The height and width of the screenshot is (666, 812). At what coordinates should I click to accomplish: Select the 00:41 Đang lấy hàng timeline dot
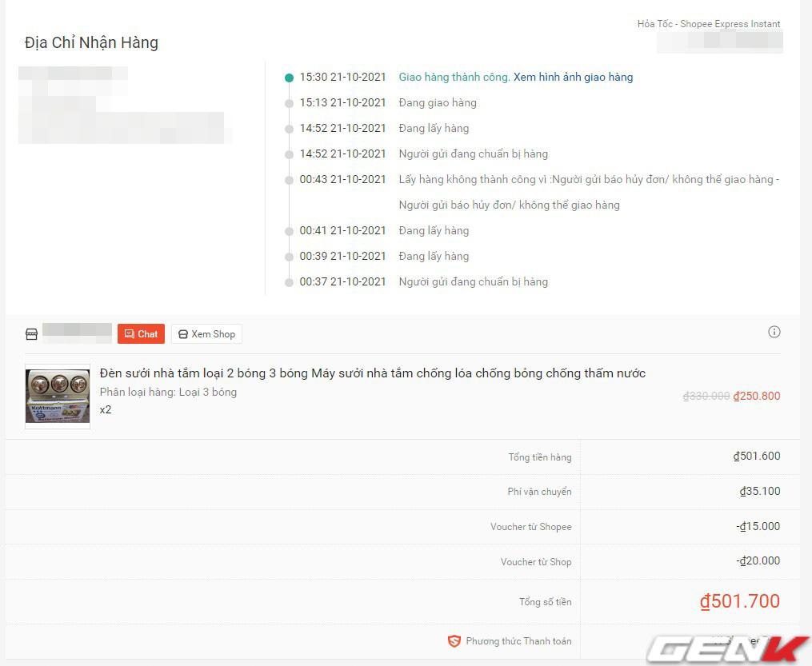point(289,231)
